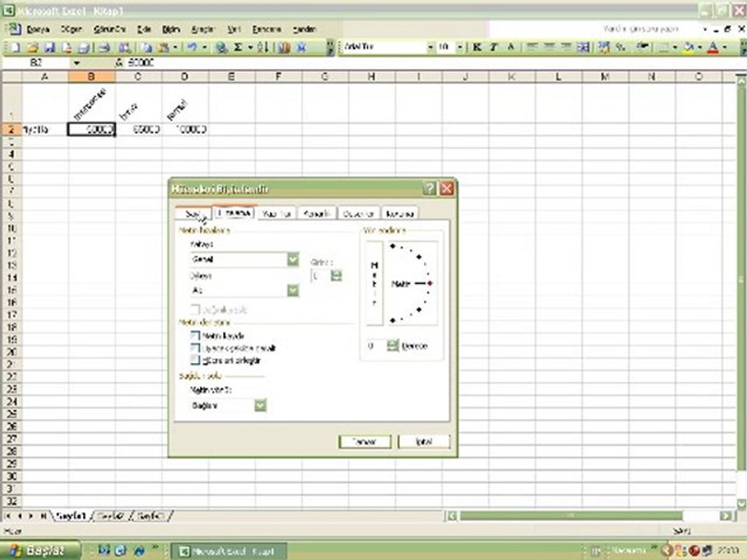Open the Biçim menu in the menu bar
Image resolution: width=747 pixels, height=560 pixels.
pos(170,30)
